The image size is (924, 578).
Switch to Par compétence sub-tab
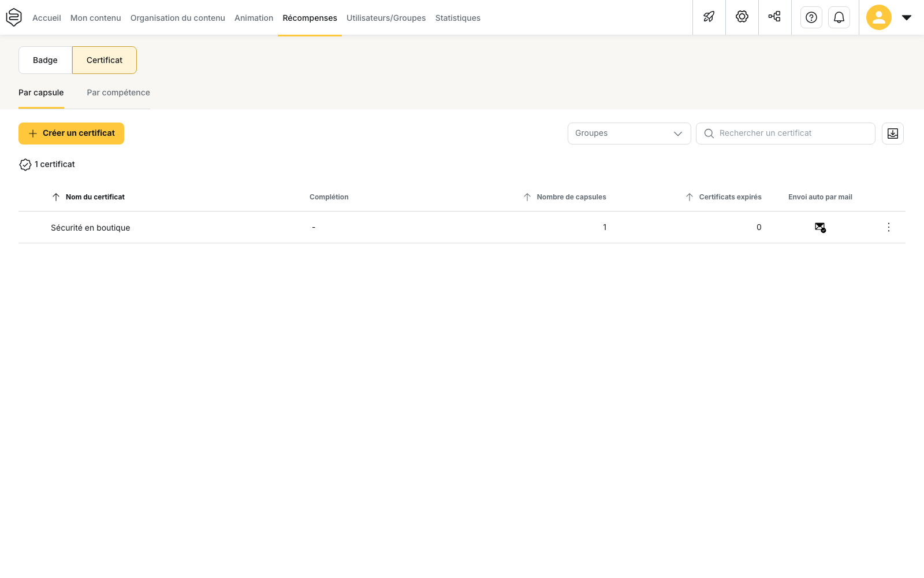coord(118,92)
